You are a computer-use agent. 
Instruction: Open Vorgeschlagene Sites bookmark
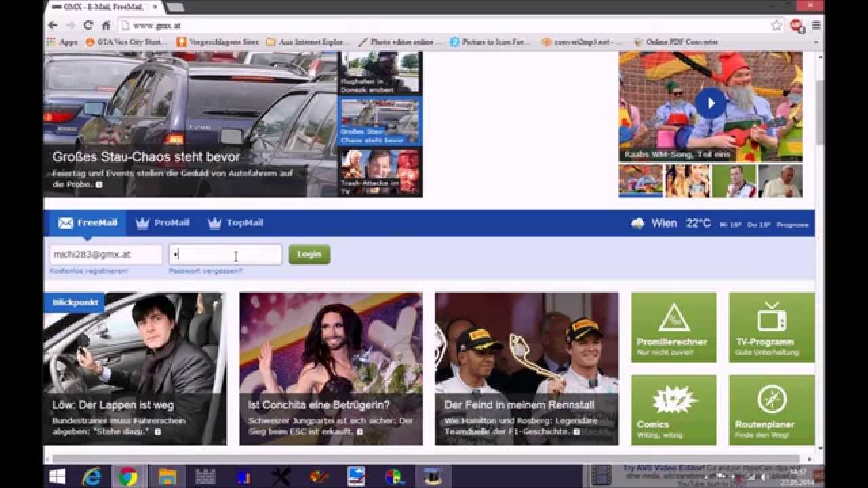(218, 42)
